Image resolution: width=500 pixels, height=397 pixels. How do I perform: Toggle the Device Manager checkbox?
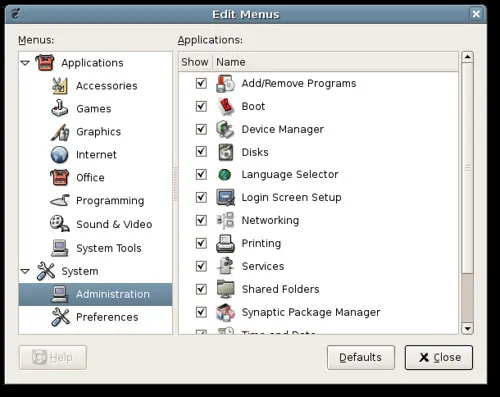[201, 129]
